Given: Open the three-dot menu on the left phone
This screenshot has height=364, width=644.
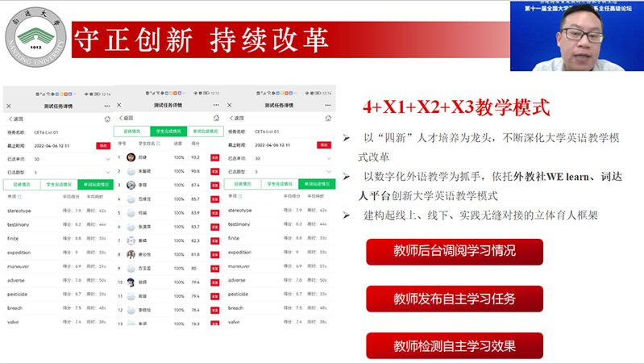Looking at the screenshot, I should (106, 107).
